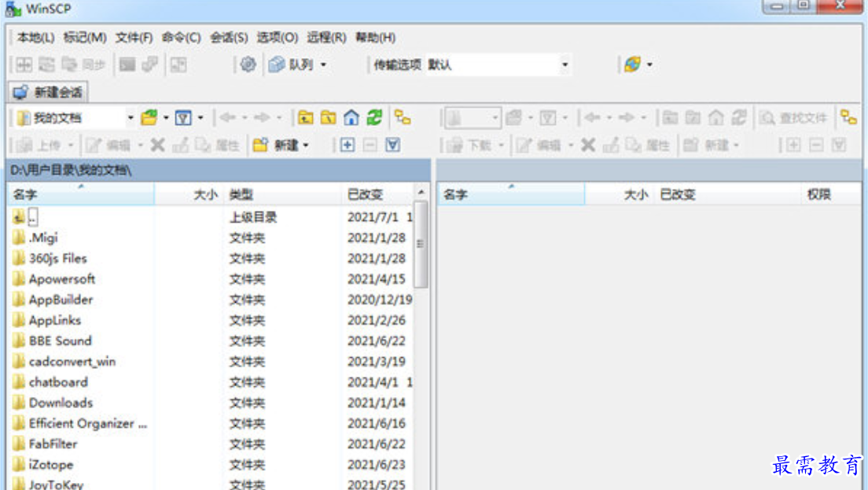The width and height of the screenshot is (868, 490).
Task: Click the remote 属性 properties button
Action: pos(648,146)
